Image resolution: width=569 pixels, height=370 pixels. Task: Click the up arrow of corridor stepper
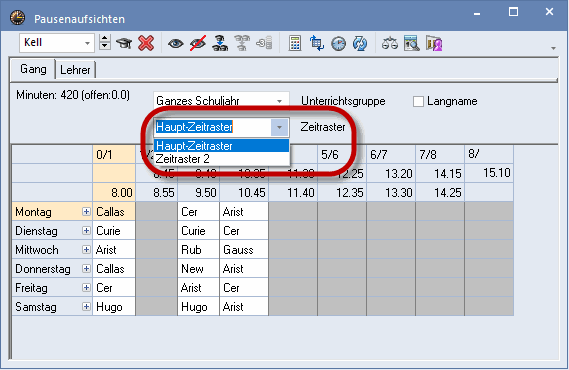pyautogui.click(x=105, y=38)
